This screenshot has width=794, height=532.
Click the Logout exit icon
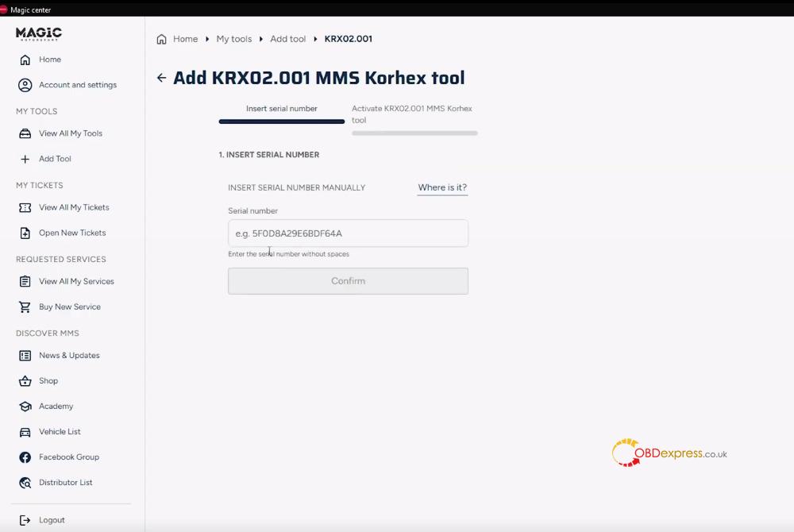(x=25, y=520)
